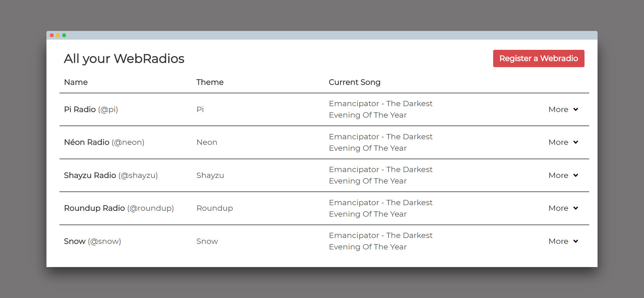The height and width of the screenshot is (298, 644).
Task: Click the Name column header
Action: coord(76,82)
